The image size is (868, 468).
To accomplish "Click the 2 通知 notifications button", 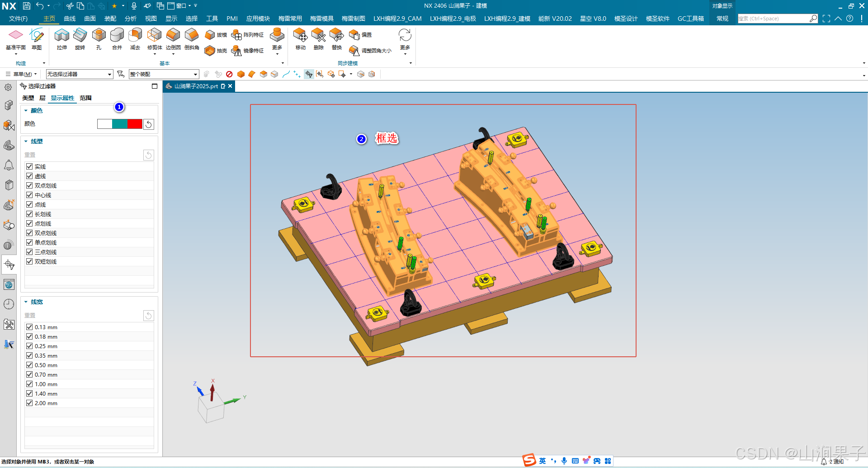I will (832, 462).
